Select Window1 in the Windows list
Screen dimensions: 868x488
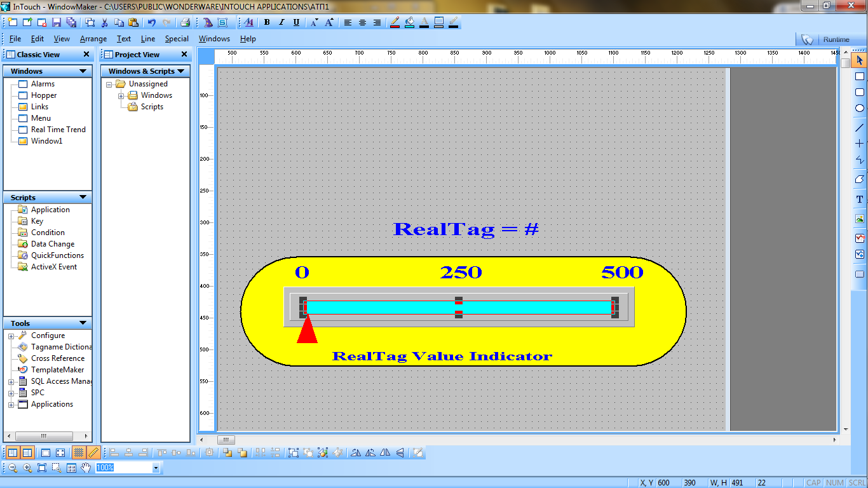46,141
